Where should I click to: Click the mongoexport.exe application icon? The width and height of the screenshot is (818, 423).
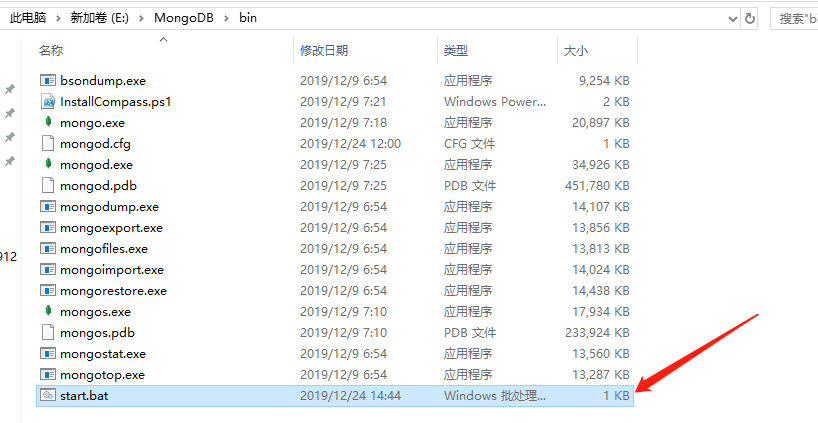point(48,227)
